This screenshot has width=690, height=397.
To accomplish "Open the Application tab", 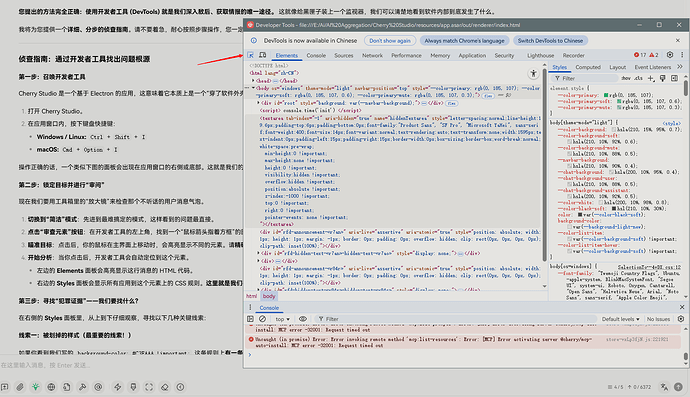I will pos(472,55).
